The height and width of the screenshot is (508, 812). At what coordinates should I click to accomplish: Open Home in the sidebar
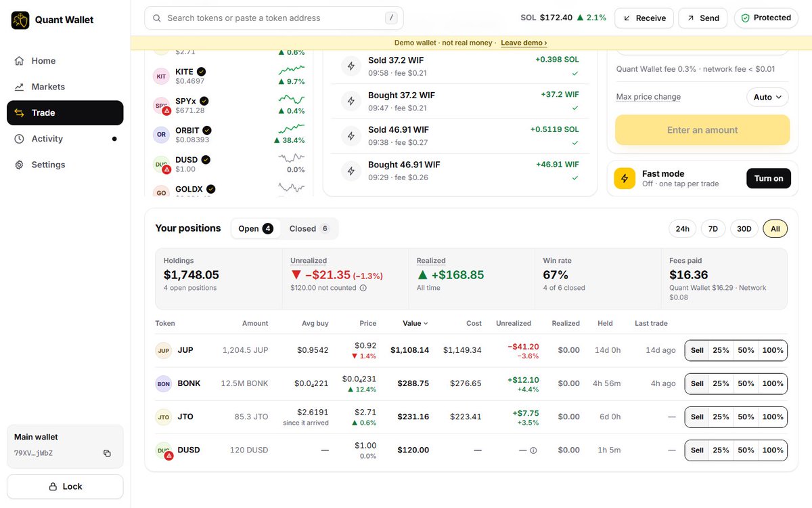pos(65,61)
